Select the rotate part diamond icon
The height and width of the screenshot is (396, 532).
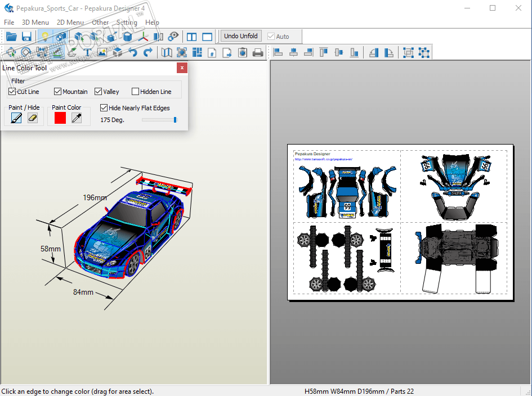(26, 52)
